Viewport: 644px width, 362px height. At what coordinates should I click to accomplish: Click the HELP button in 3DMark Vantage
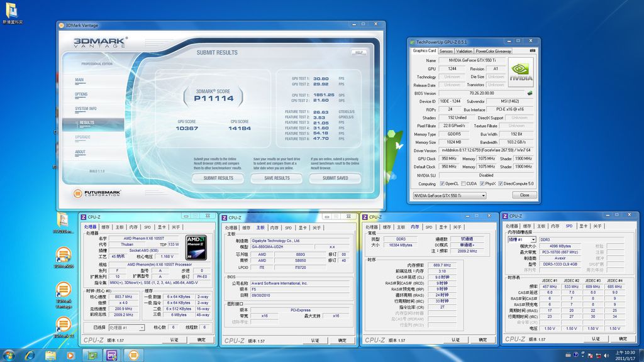coord(359,53)
